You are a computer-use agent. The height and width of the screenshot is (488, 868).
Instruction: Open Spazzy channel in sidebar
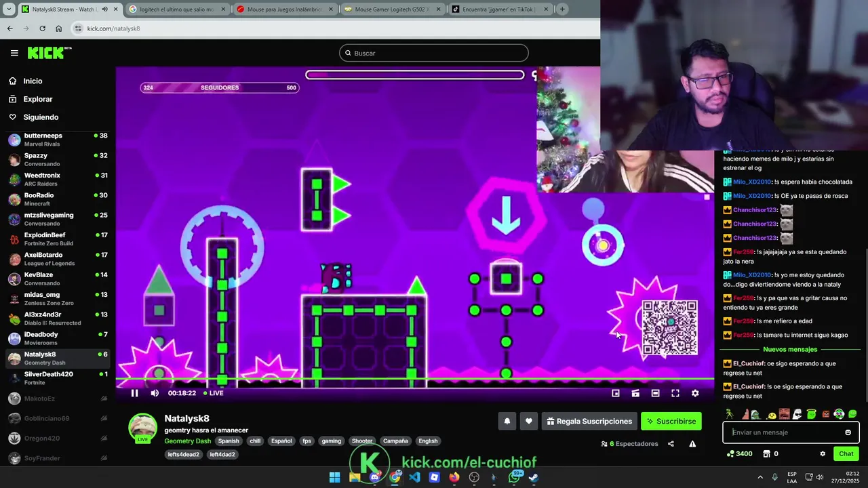[58, 159]
